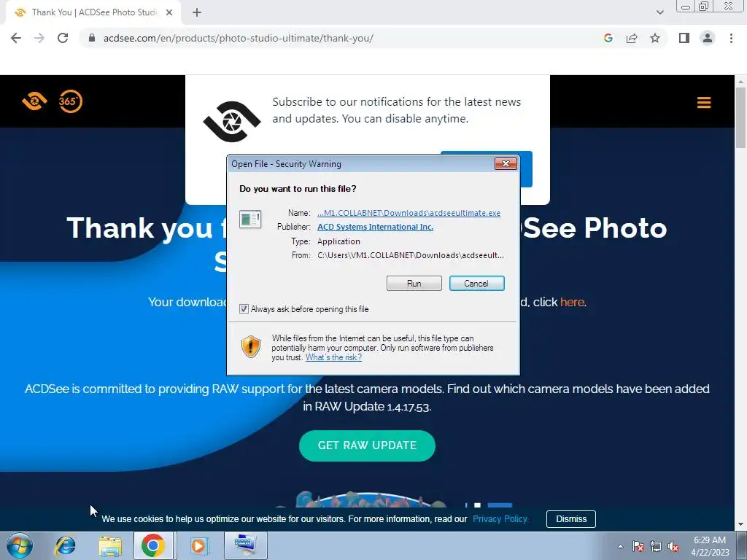Bookmark this page with star icon

[655, 38]
